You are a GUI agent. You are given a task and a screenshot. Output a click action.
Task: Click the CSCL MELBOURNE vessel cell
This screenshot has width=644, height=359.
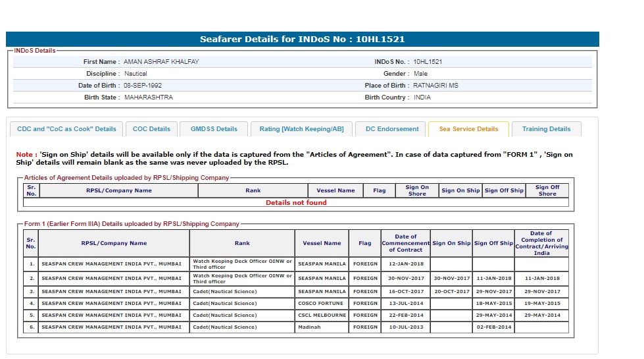coord(322,316)
